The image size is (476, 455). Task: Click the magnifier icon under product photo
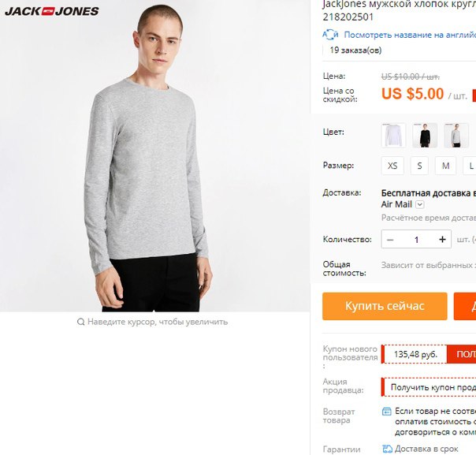80,322
